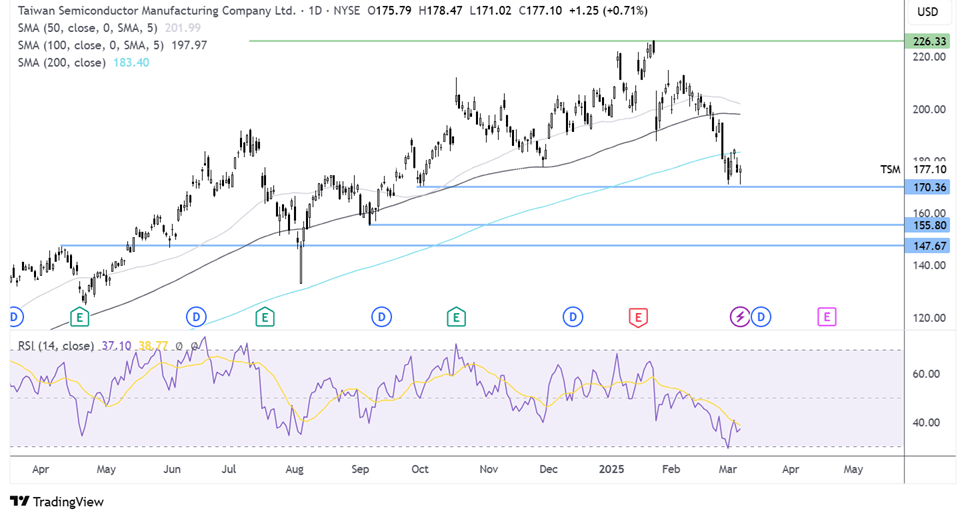Select the blue D dividend marker beside the lightning bolt
The image size is (967, 519).
pyautogui.click(x=761, y=317)
